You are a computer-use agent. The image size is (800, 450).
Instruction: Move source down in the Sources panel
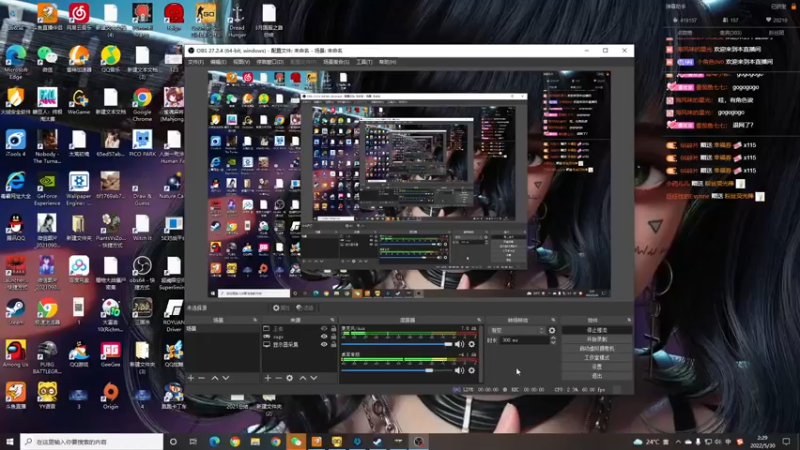pyautogui.click(x=313, y=378)
